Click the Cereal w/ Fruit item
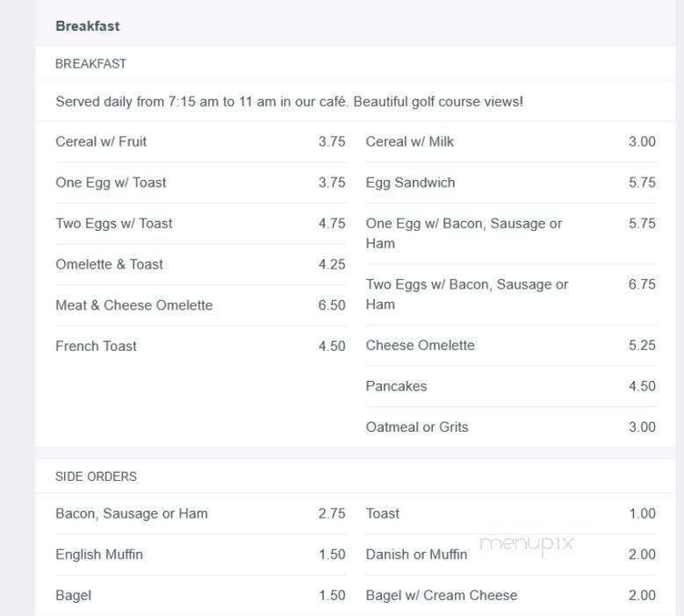 click(x=101, y=142)
